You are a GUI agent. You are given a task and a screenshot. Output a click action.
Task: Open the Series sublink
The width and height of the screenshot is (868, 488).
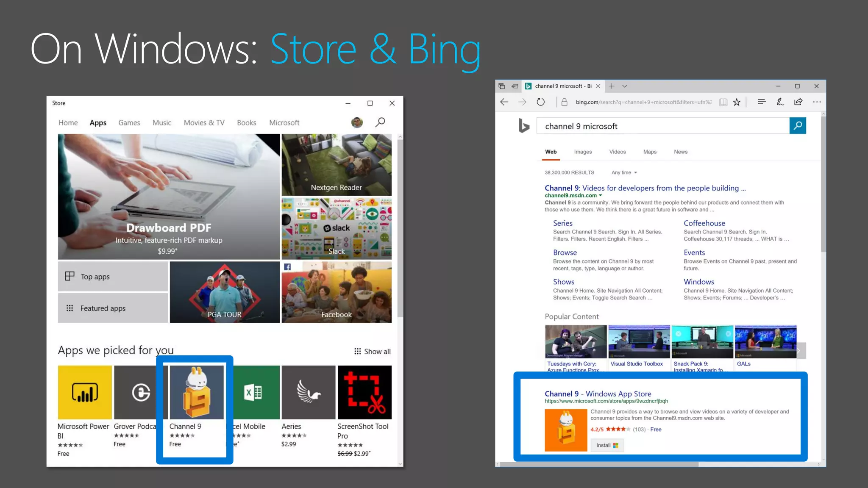562,223
